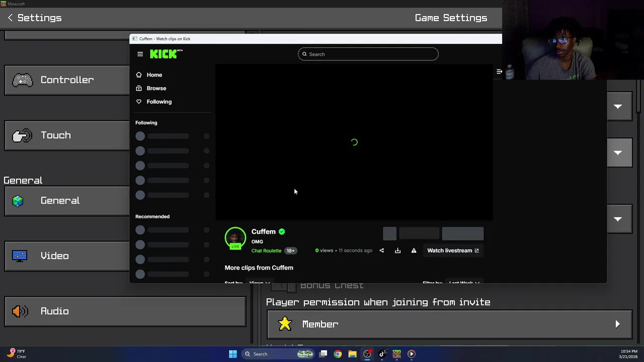Open the weather widget showing 79°F
This screenshot has height=362, width=644.
pos(16,354)
